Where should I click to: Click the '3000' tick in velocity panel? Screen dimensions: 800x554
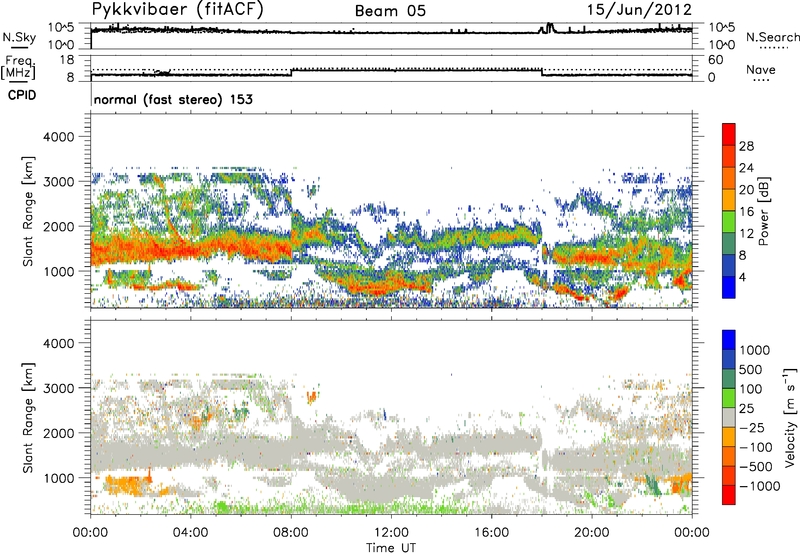(59, 388)
